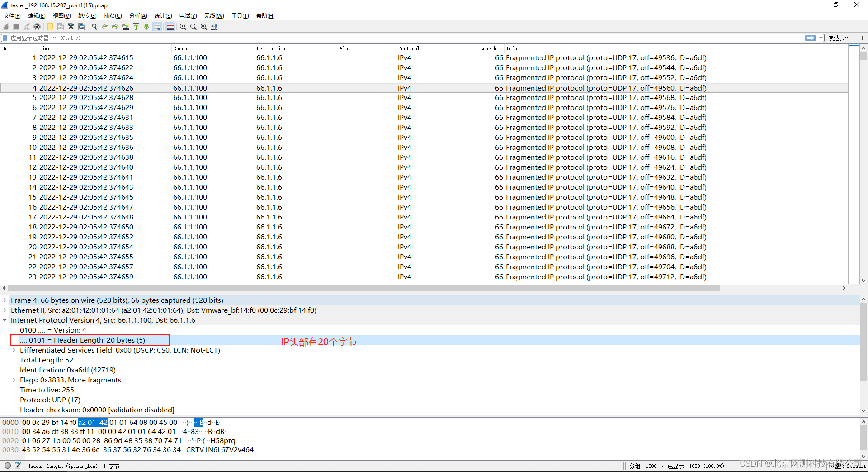Close the capture file icon
This screenshot has width=868, height=472.
71,27
